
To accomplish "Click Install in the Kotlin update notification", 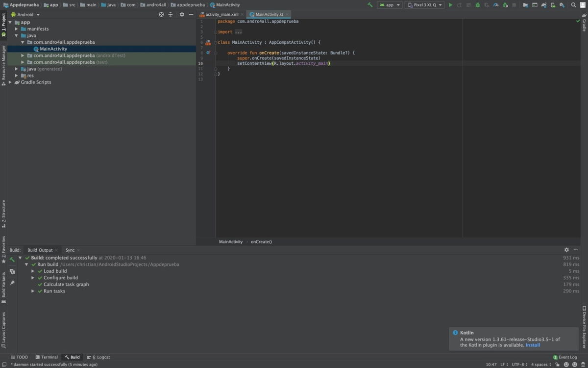I will click(x=533, y=345).
